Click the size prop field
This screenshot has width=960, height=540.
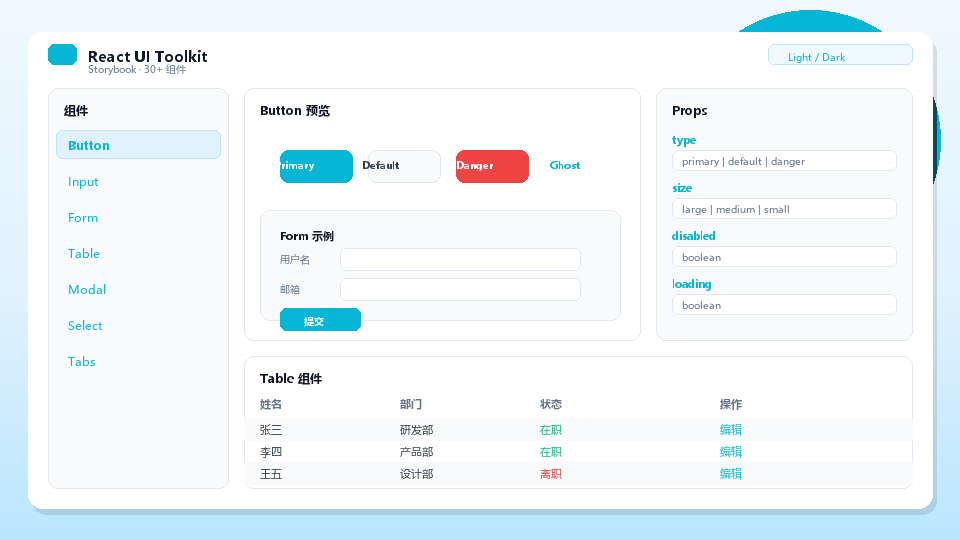click(784, 209)
